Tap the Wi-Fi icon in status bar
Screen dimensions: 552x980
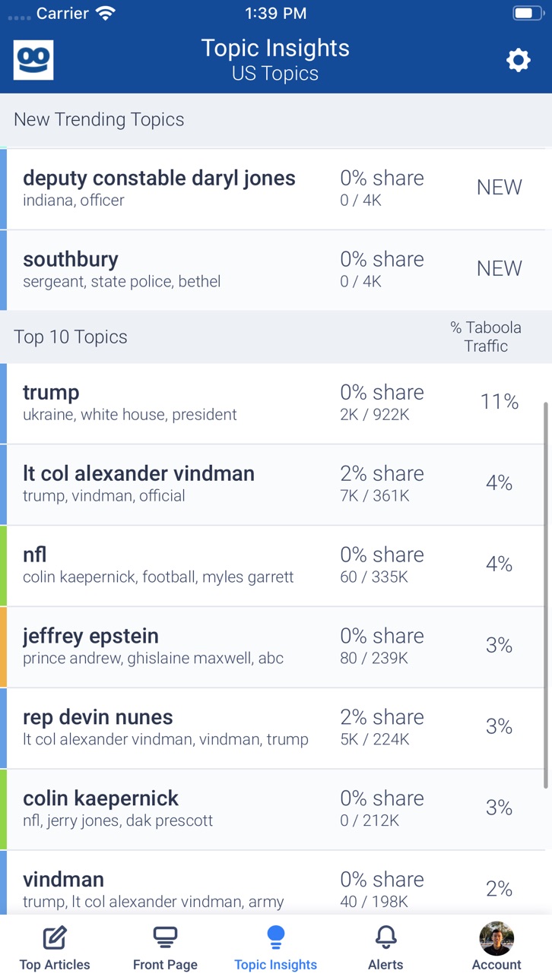[x=105, y=13]
